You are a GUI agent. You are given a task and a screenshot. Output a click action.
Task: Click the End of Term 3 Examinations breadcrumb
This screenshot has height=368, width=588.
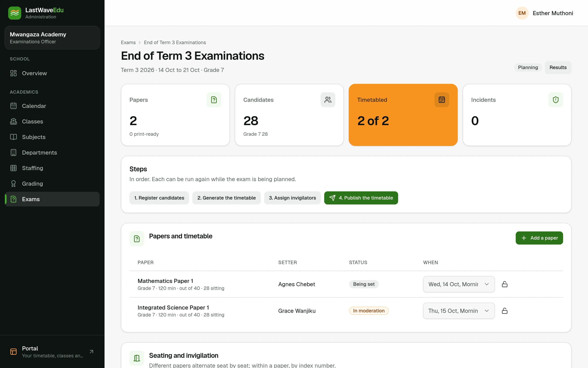(x=175, y=43)
